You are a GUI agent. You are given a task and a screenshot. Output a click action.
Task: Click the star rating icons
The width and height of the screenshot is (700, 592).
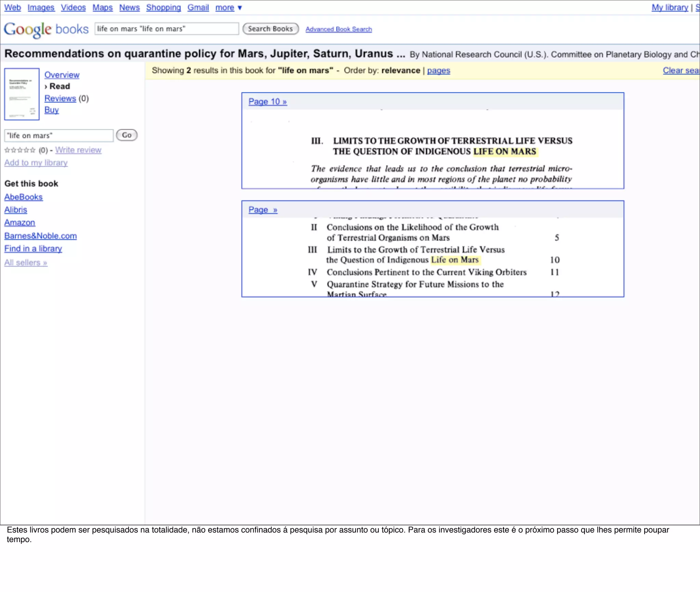click(x=20, y=150)
